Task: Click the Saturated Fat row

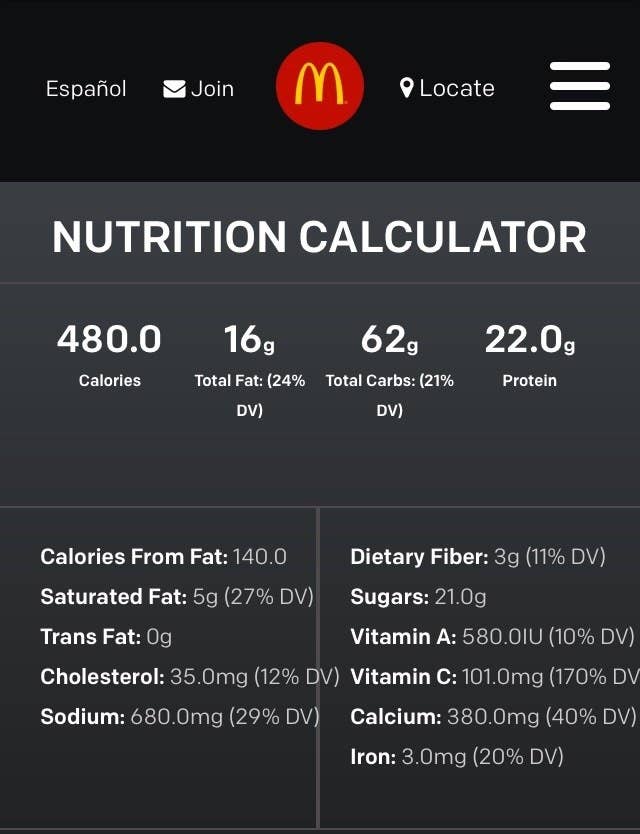Action: click(x=177, y=597)
